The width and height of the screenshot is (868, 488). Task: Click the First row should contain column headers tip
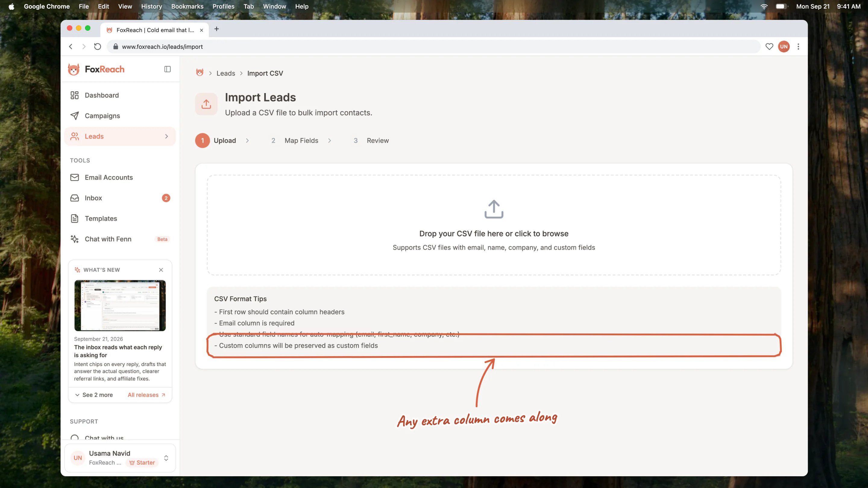[279, 312]
